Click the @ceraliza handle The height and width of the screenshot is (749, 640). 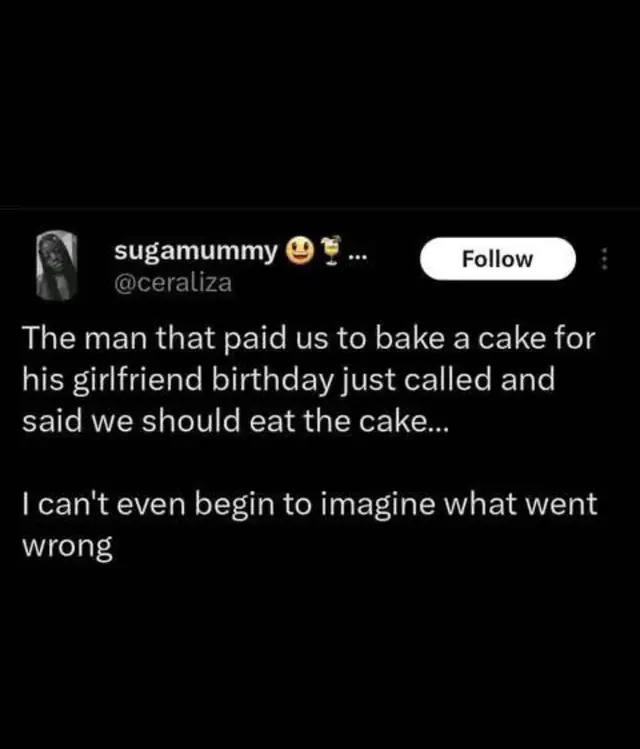tap(173, 283)
